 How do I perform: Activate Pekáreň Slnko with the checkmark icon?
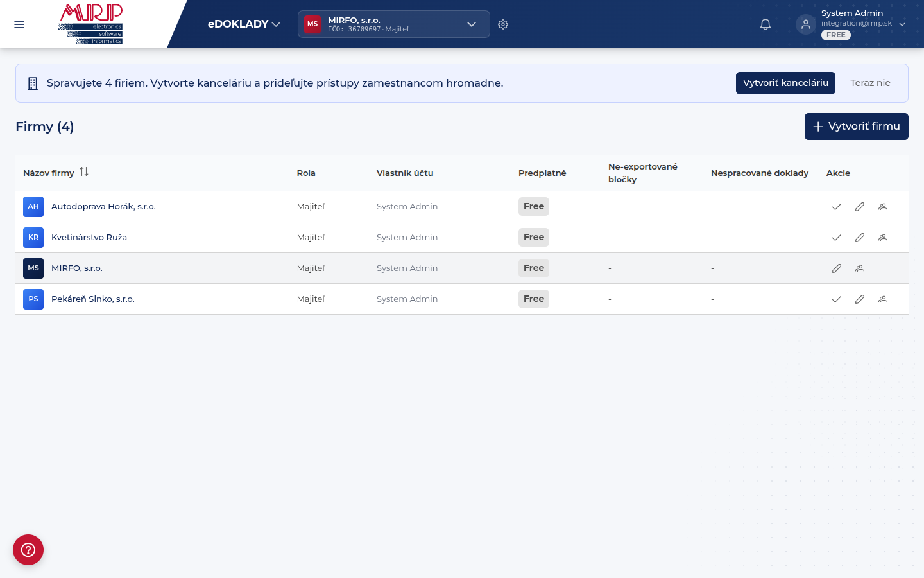(837, 299)
